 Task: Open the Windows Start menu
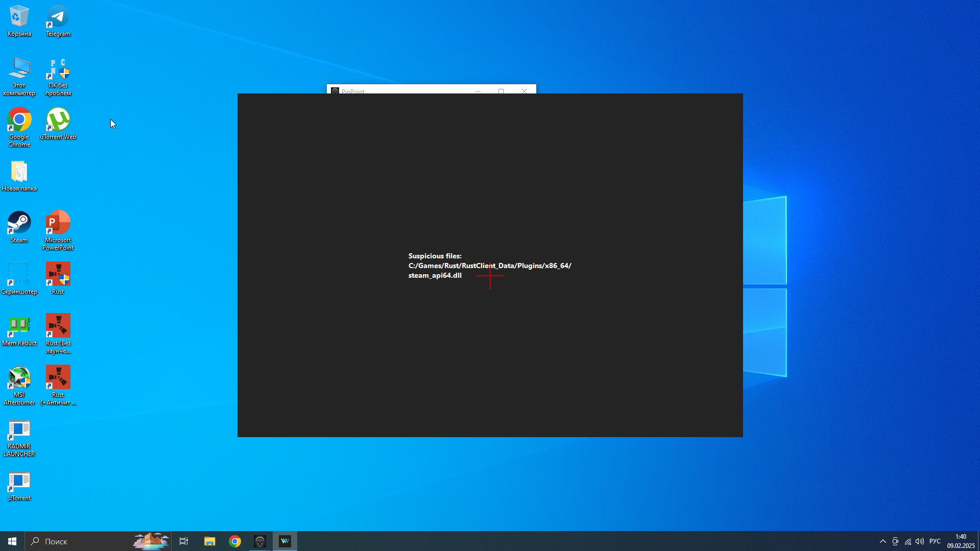tap(12, 541)
